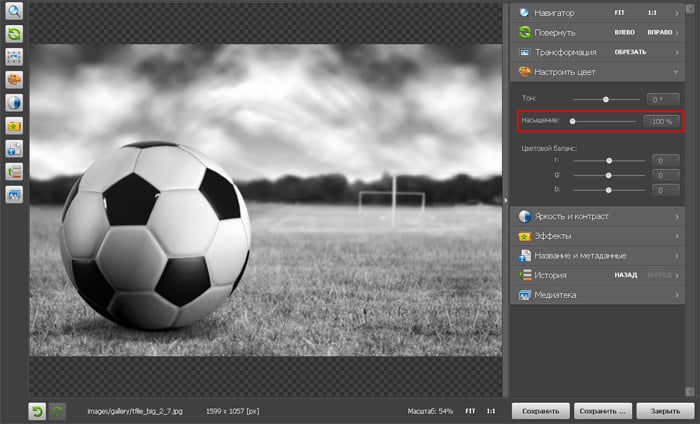The image size is (700, 424).
Task: Click the color palette icon in left toolbar
Action: click(14, 79)
